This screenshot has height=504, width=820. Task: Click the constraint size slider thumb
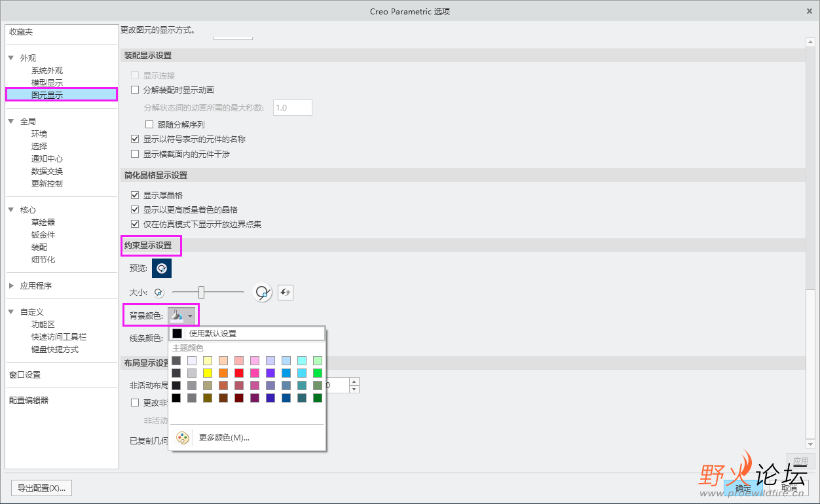click(x=202, y=292)
